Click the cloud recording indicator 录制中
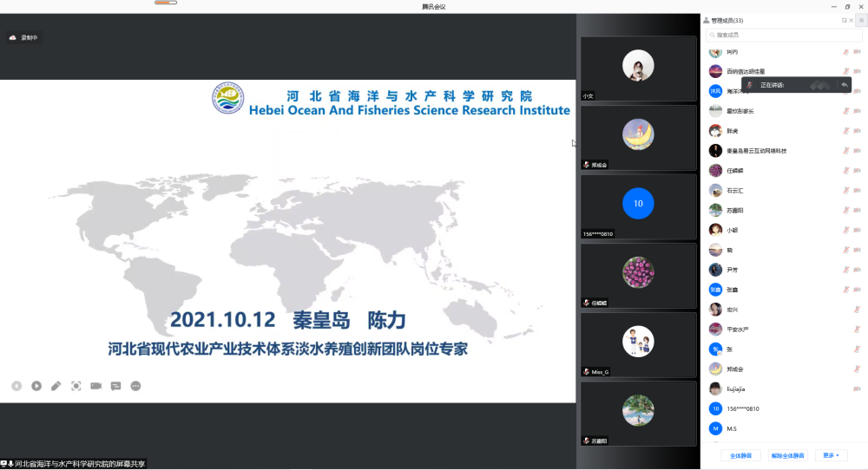The image size is (868, 470). click(x=23, y=37)
